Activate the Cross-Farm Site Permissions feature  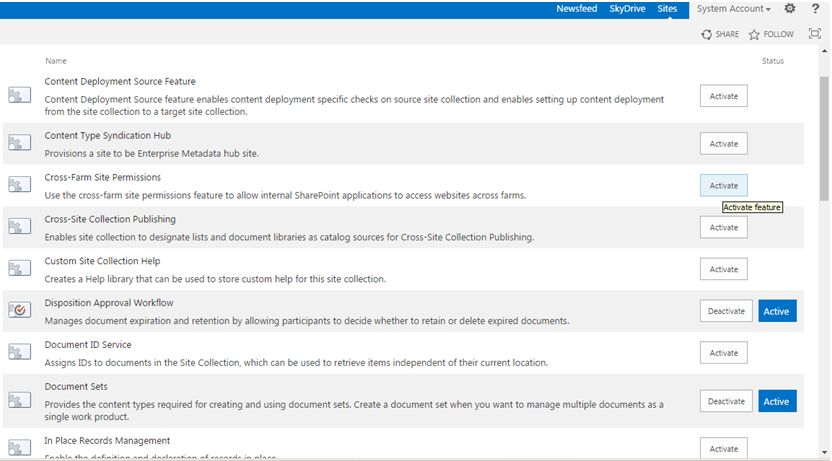coord(723,186)
